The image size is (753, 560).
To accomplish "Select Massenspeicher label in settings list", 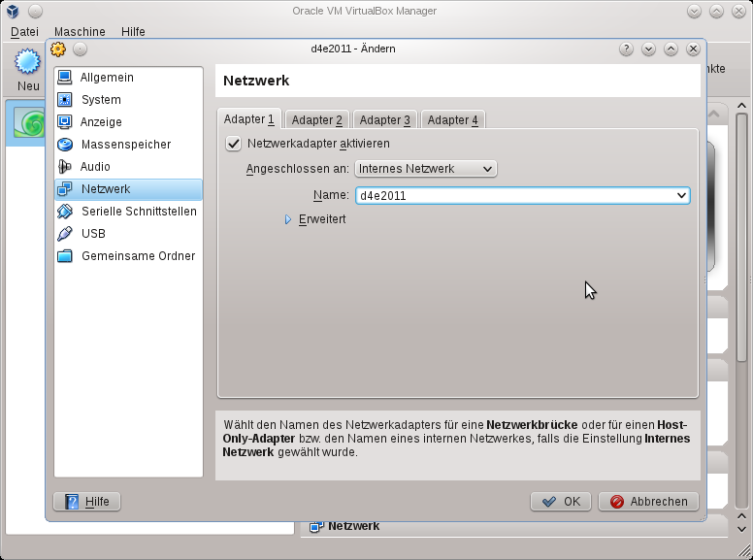I will tap(126, 144).
